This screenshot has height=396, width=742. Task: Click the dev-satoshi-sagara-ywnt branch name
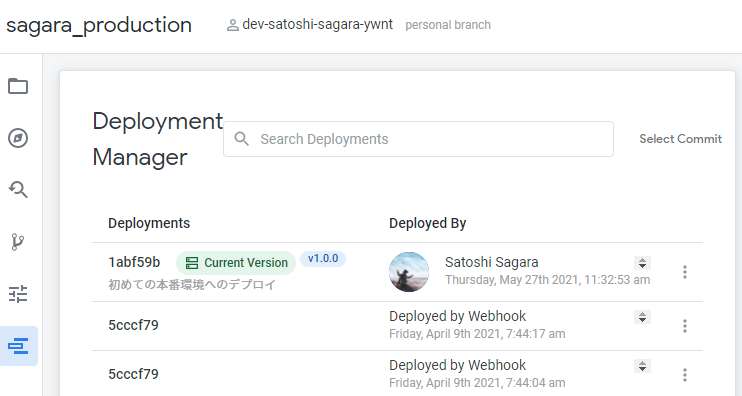[x=318, y=25]
